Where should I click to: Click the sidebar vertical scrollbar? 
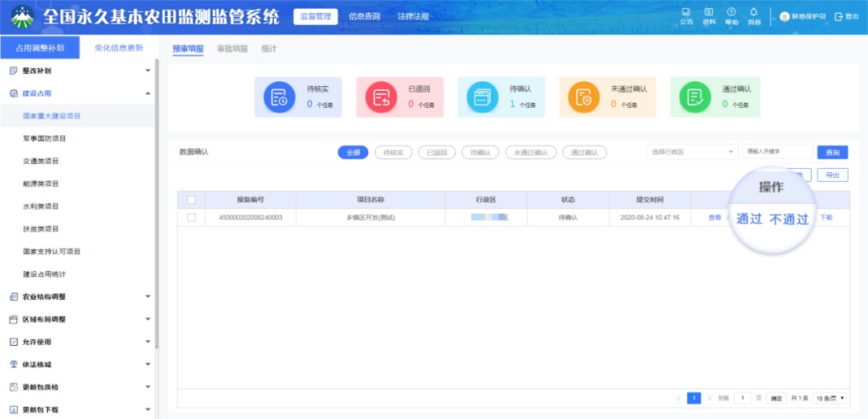click(x=157, y=205)
